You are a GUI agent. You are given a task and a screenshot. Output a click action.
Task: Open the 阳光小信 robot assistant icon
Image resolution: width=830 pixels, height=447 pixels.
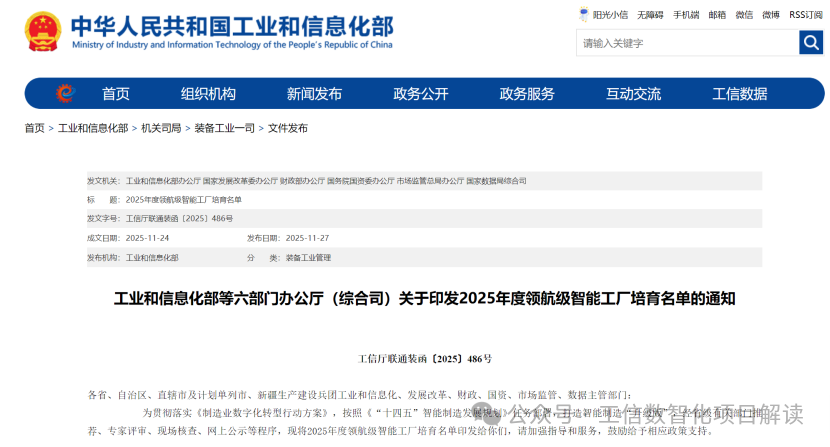(584, 15)
